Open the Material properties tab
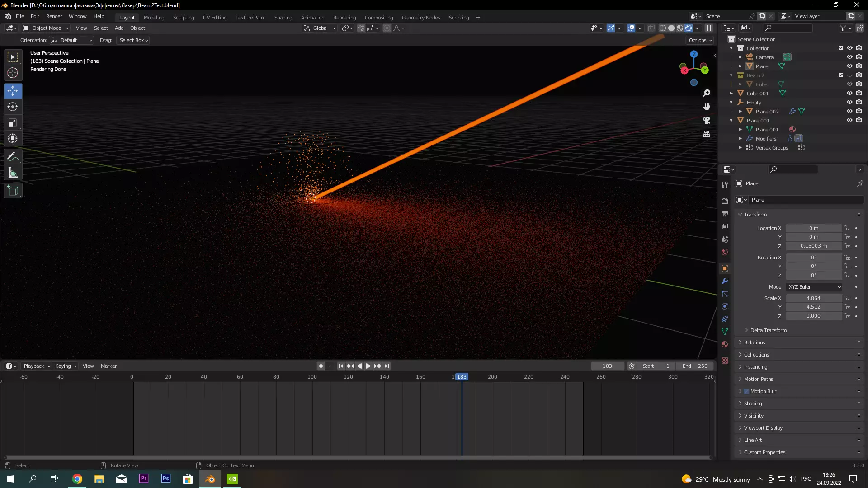Viewport: 868px width, 488px height. click(x=725, y=344)
